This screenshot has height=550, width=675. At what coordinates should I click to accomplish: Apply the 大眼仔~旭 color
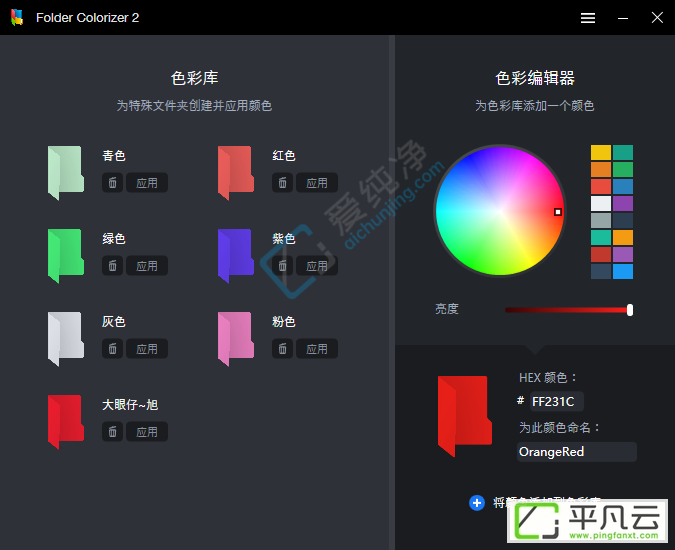(147, 432)
